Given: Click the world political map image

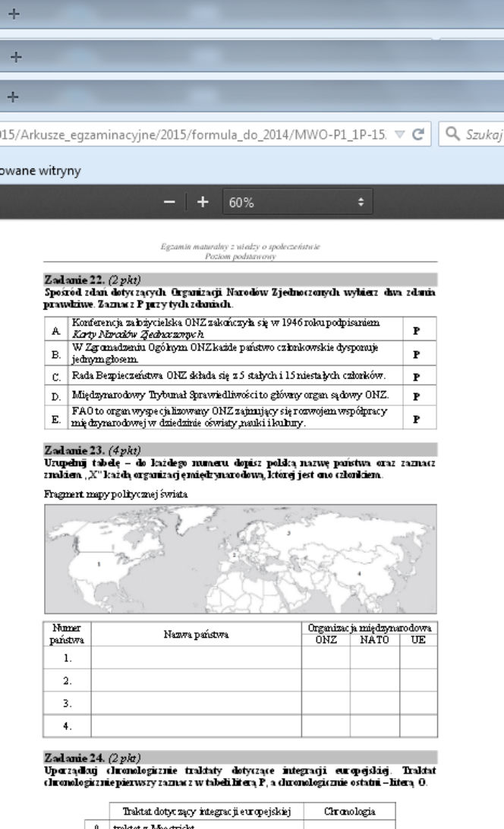Looking at the screenshot, I should pos(241,559).
